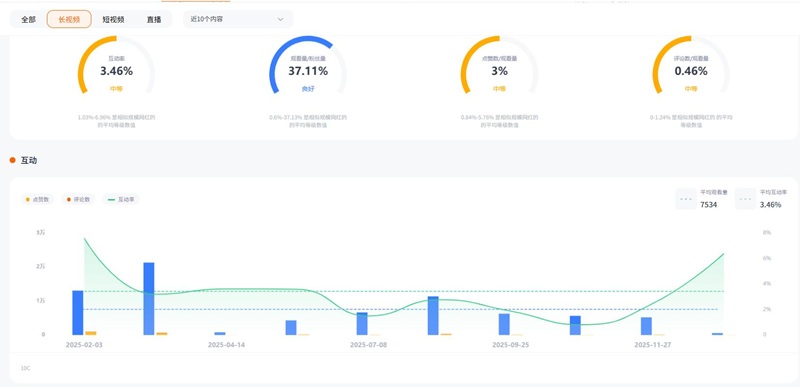The width and height of the screenshot is (800, 387).
Task: Click the 互动率 3.46% gauge
Action: pyautogui.click(x=116, y=65)
